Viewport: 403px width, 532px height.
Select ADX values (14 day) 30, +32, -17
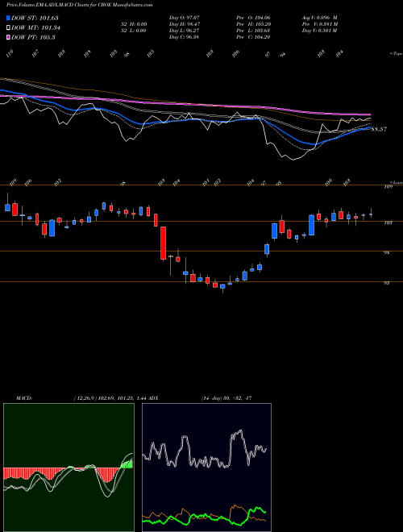(x=226, y=398)
